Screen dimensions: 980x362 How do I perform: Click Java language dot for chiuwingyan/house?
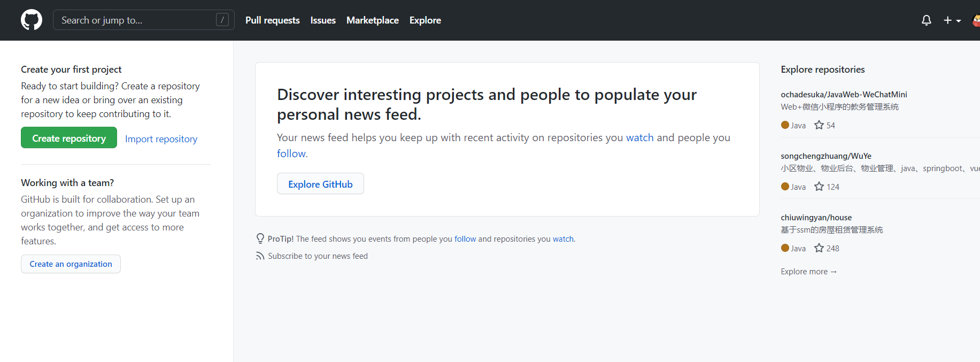click(785, 248)
